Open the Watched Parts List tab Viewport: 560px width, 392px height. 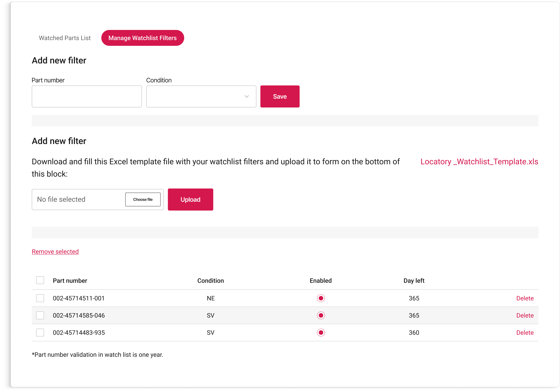pyautogui.click(x=65, y=38)
